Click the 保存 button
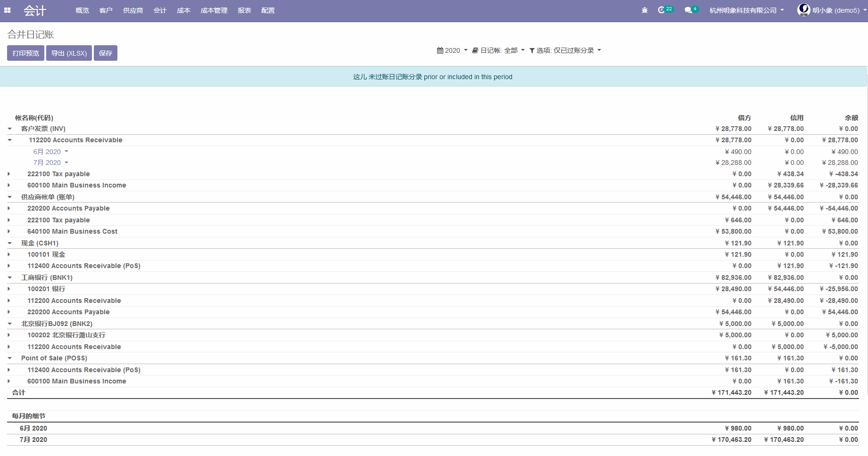Viewport: 868px width, 456px height. click(106, 53)
